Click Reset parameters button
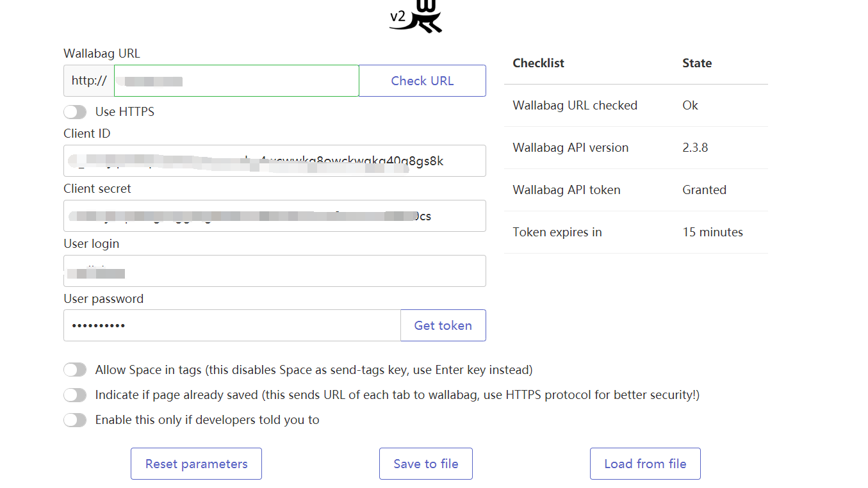 coord(196,464)
